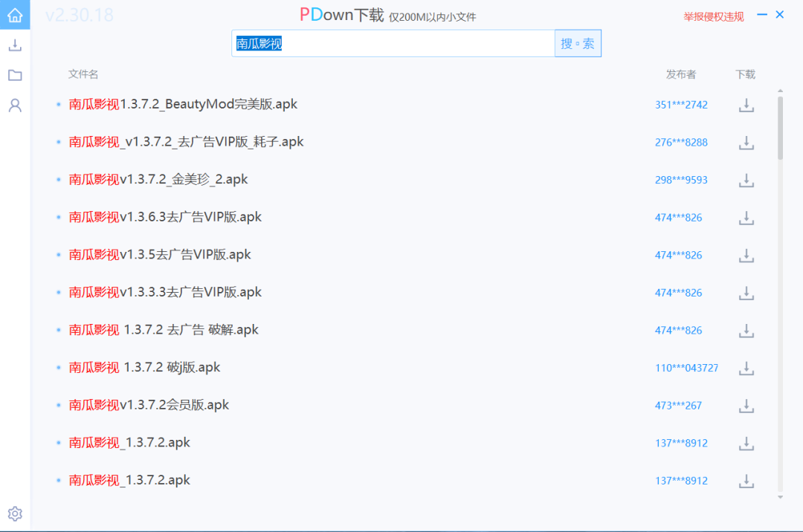803x532 pixels.
Task: Select file 南瓜影视v1.3.7.2会员版.apk
Action: coord(149,405)
